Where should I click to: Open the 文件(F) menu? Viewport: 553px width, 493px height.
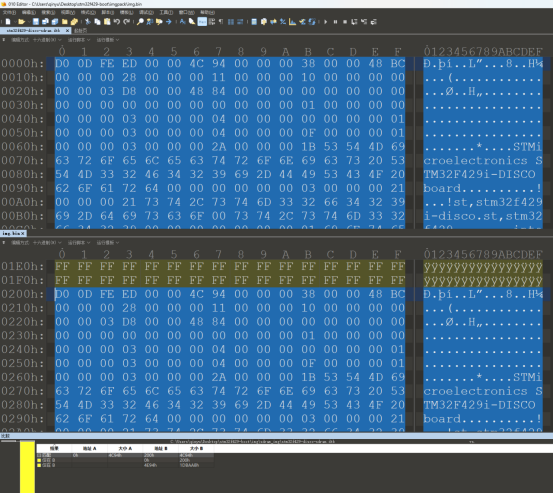[x=9, y=12]
